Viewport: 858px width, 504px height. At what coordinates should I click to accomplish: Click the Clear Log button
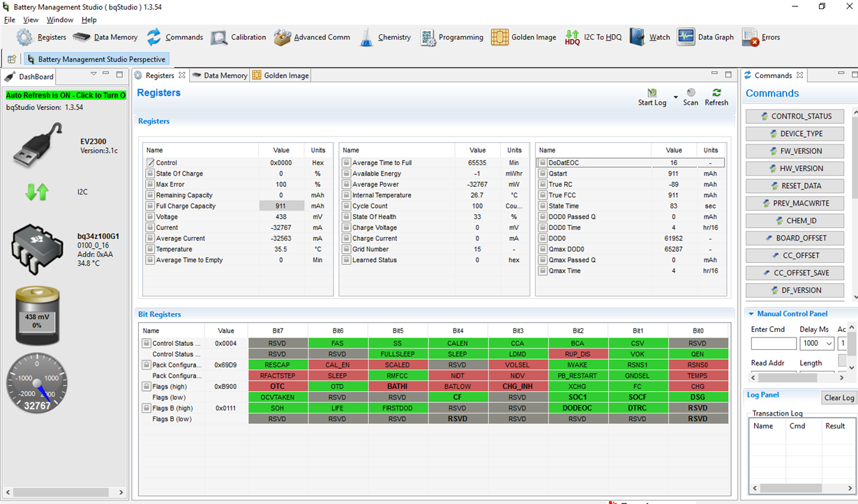839,398
